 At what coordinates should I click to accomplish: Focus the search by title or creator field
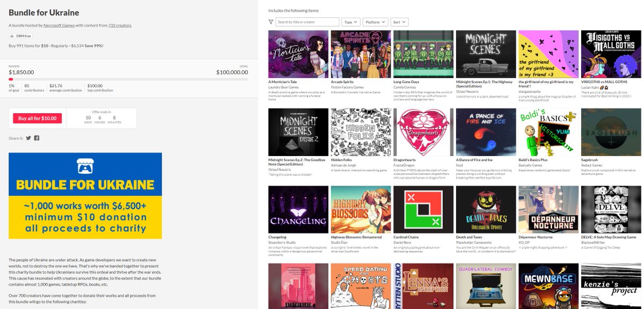(307, 22)
